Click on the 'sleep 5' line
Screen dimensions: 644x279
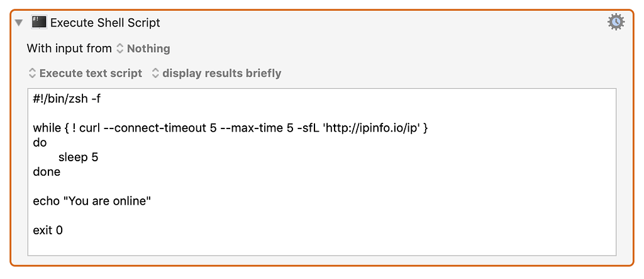pos(78,157)
